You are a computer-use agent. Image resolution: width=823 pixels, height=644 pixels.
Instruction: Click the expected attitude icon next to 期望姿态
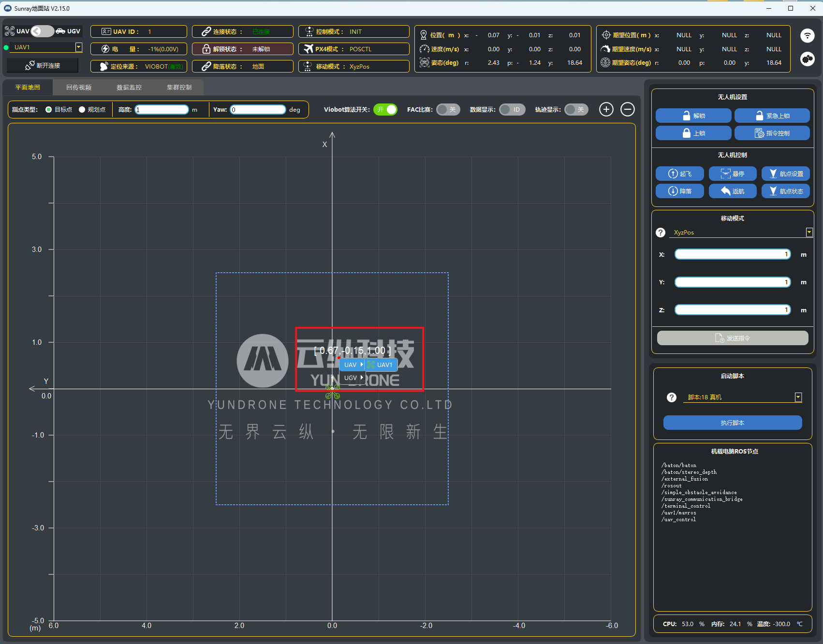[x=605, y=62]
